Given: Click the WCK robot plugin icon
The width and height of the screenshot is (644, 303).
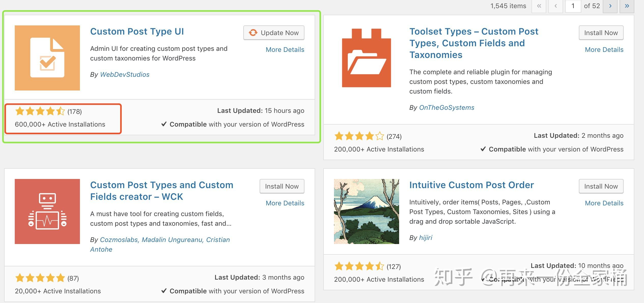Looking at the screenshot, I should pyautogui.click(x=47, y=211).
